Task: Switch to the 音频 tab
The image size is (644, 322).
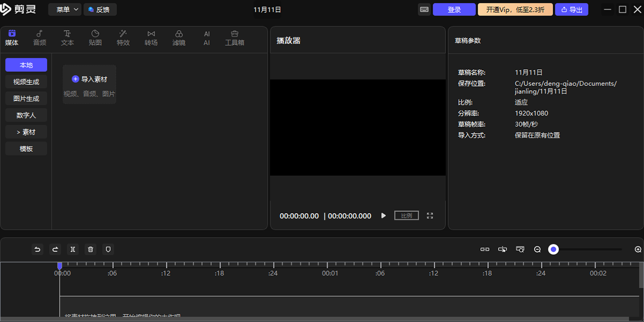Action: click(40, 38)
